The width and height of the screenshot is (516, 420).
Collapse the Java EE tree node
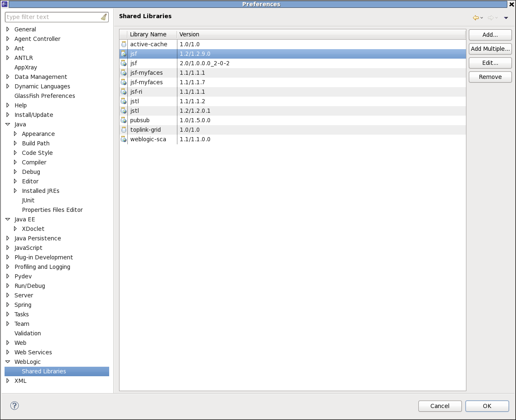8,219
